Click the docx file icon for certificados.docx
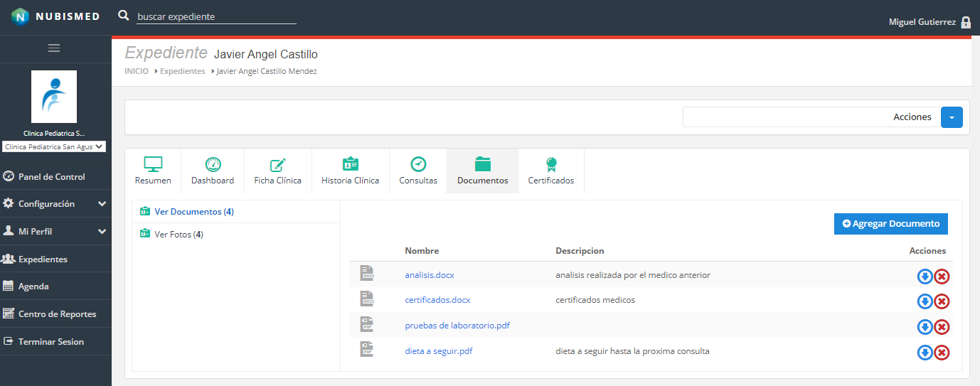The width and height of the screenshot is (980, 386). (367, 299)
